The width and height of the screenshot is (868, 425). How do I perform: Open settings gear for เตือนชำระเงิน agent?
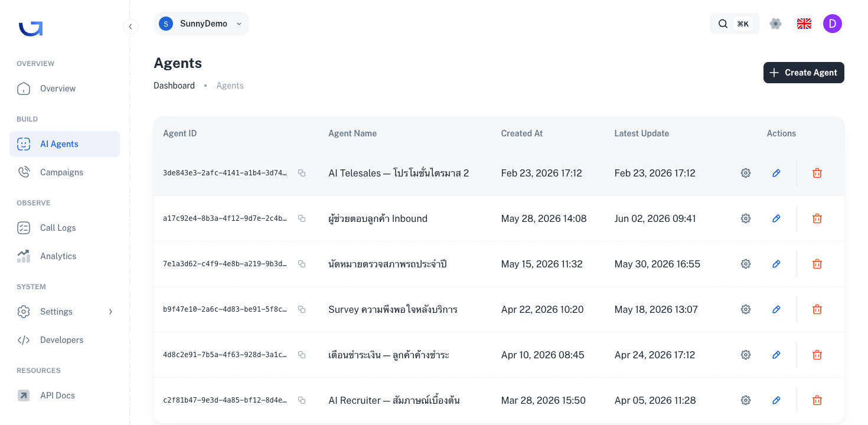click(746, 355)
